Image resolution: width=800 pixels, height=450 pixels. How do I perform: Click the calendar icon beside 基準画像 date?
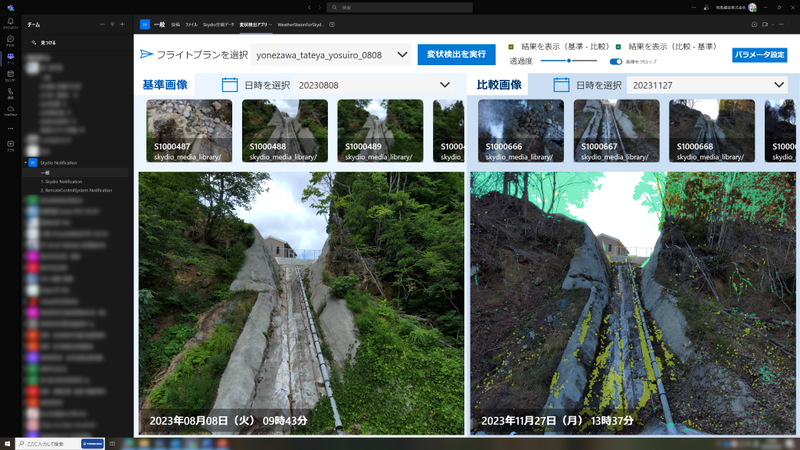pos(229,85)
